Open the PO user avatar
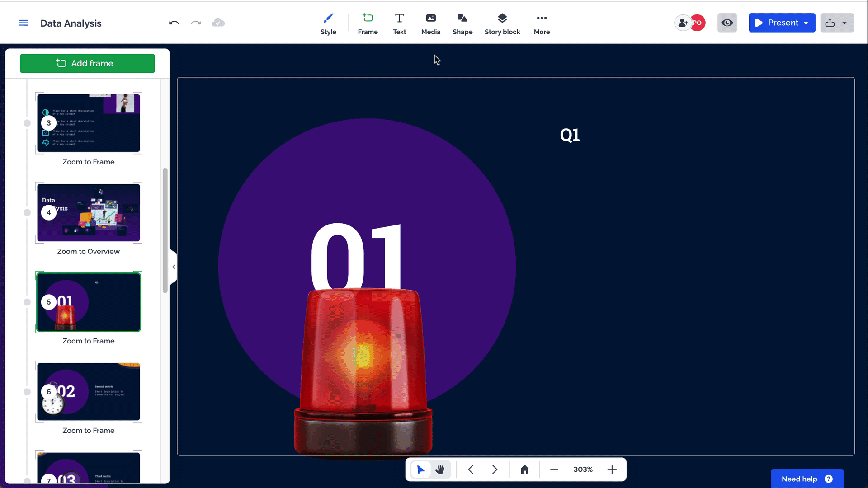 point(698,23)
